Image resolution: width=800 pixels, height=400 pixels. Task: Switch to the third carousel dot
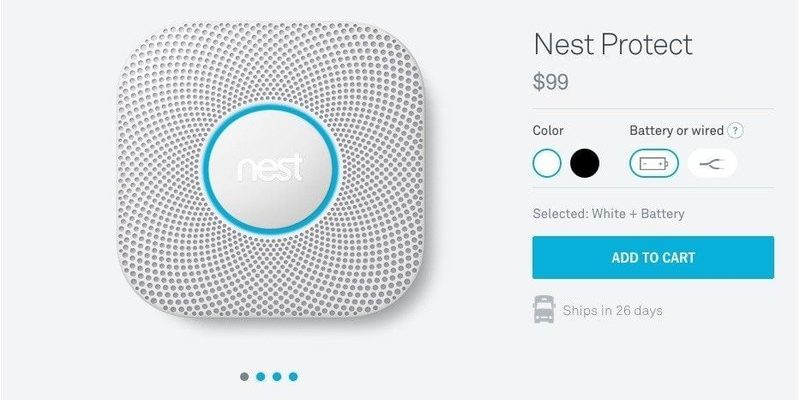tap(277, 377)
